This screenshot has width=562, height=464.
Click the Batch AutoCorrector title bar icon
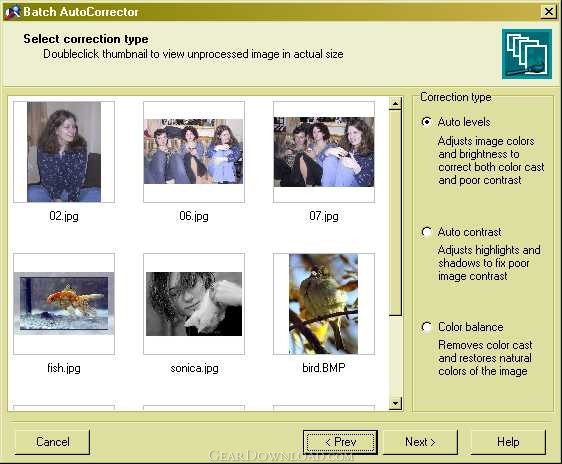(12, 11)
